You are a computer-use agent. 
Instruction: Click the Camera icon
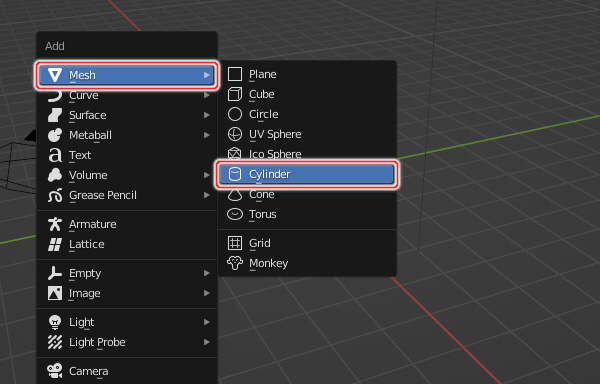coord(55,371)
